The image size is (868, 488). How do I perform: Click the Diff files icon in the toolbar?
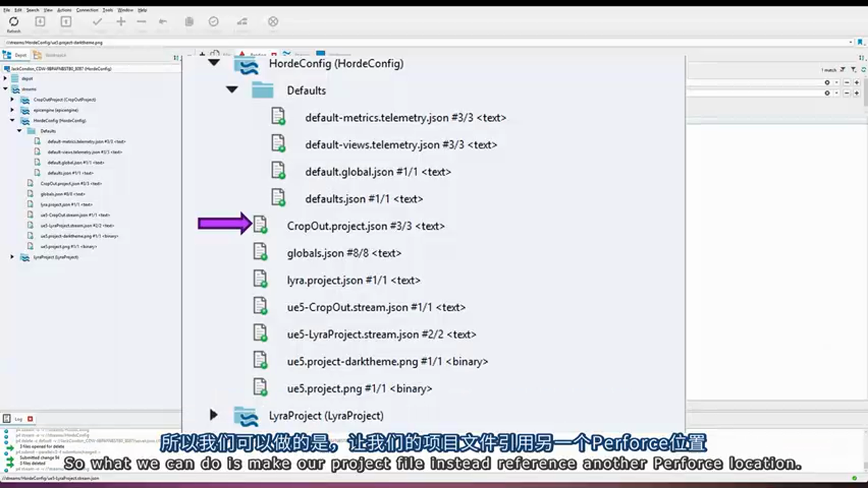coord(189,21)
